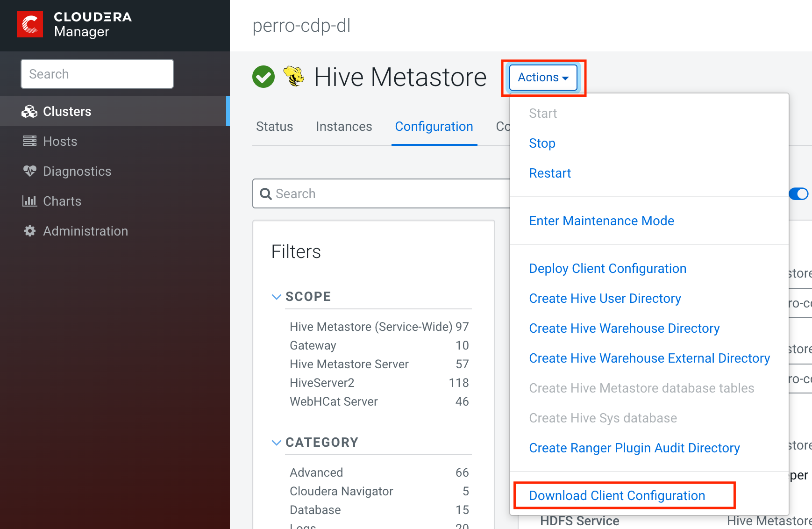Select Enter Maintenance Mode
This screenshot has height=529, width=812.
601,221
